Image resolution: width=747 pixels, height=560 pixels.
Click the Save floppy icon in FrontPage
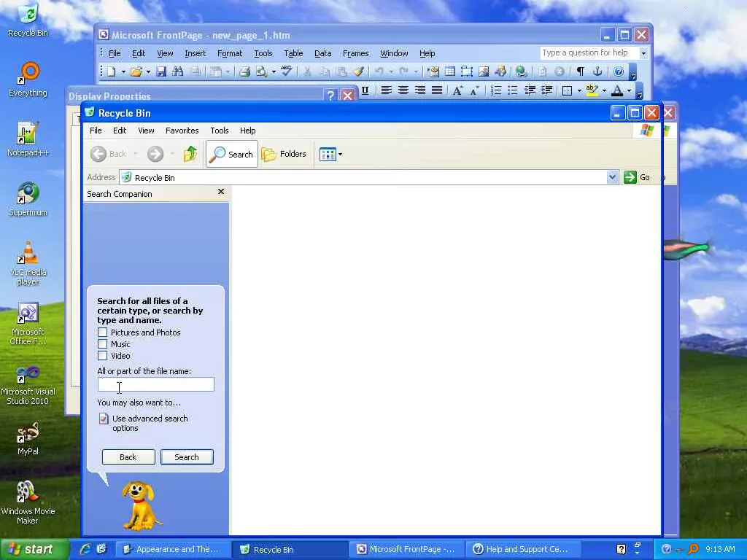[x=161, y=72]
